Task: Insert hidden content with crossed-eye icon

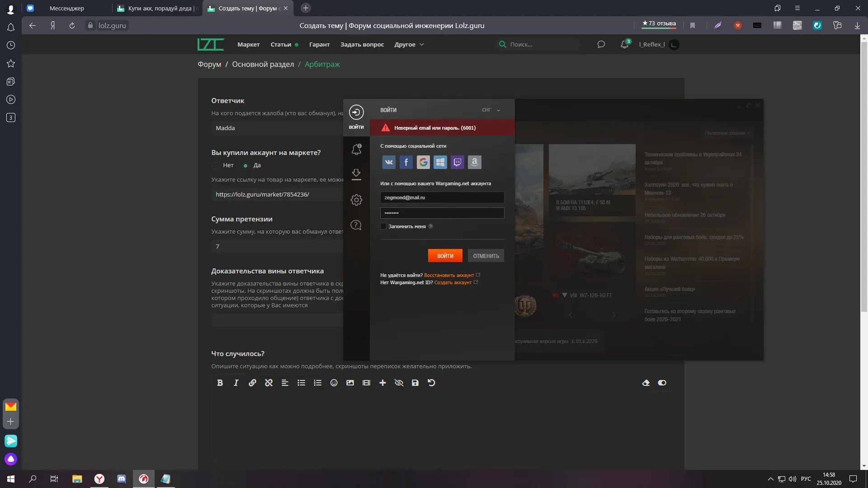Action: tap(399, 383)
